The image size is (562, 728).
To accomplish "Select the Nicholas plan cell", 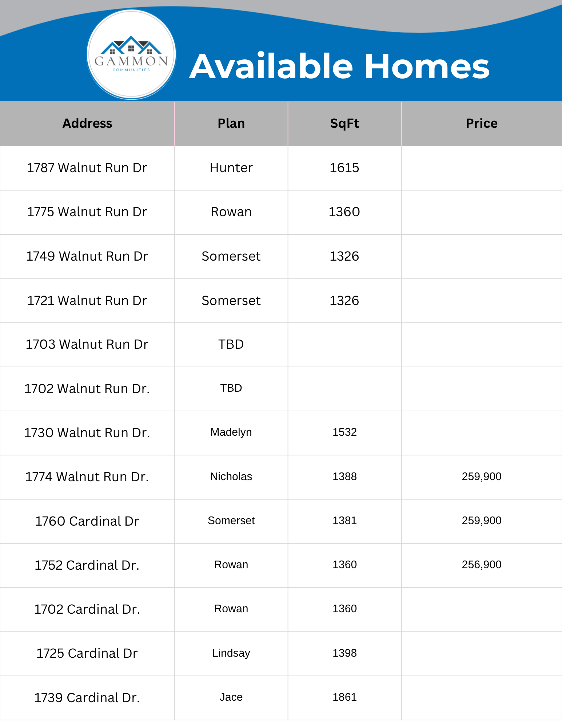I will (231, 476).
